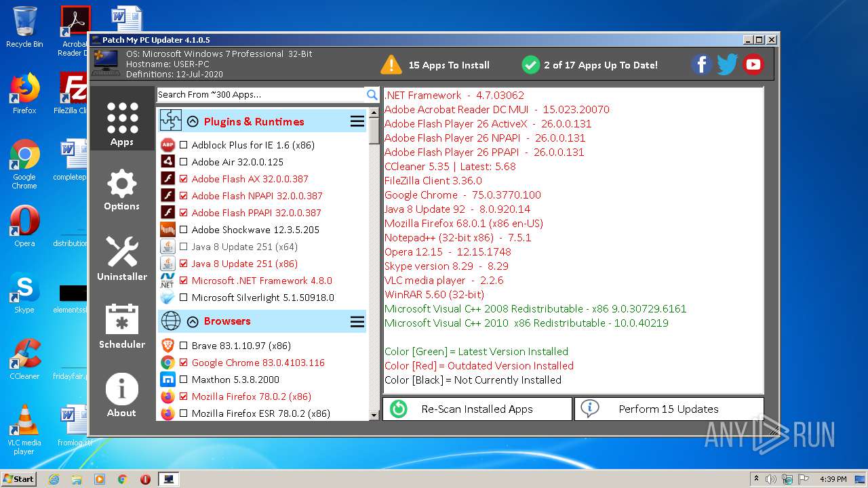
Task: Select WinRAR 5.60 (32-bit) line
Action: tap(434, 295)
